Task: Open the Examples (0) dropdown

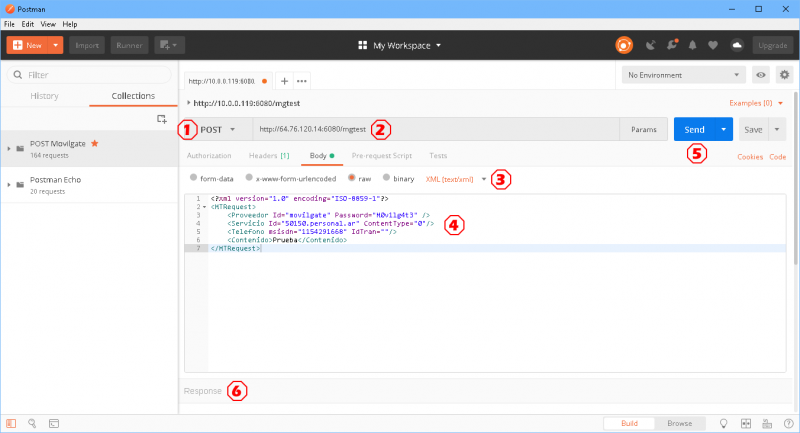Action: [756, 103]
